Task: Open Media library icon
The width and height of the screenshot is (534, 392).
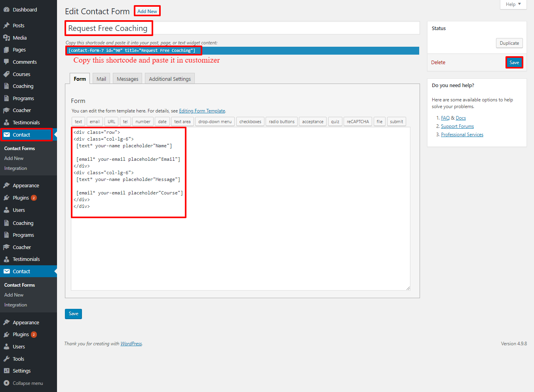Action: click(x=6, y=38)
